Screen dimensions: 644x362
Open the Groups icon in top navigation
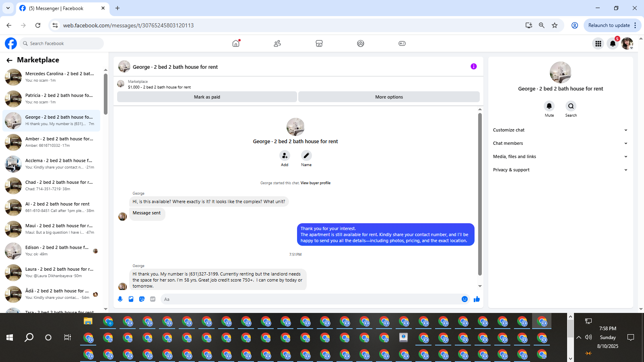coord(361,43)
